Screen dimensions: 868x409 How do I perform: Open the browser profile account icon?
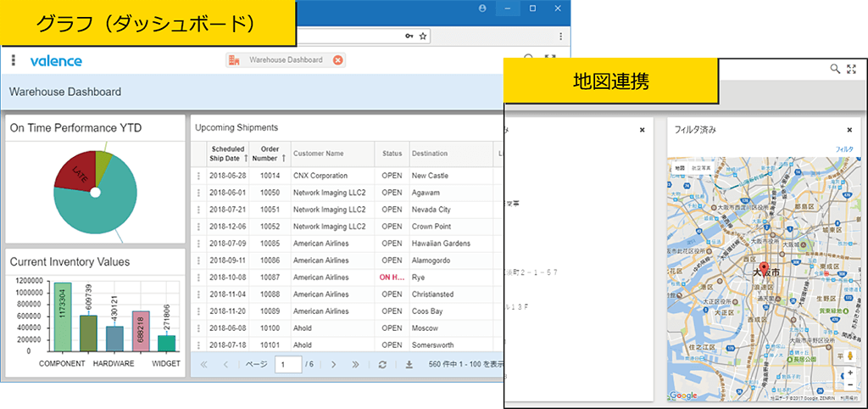[482, 8]
